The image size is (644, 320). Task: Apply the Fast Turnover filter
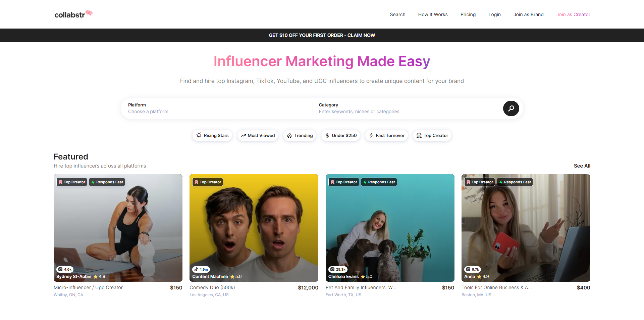click(386, 135)
